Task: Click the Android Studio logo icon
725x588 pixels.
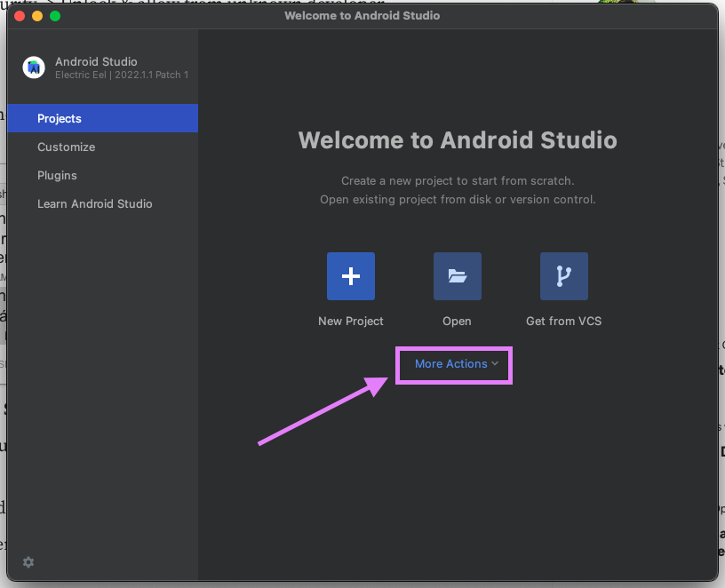Action: (x=35, y=68)
